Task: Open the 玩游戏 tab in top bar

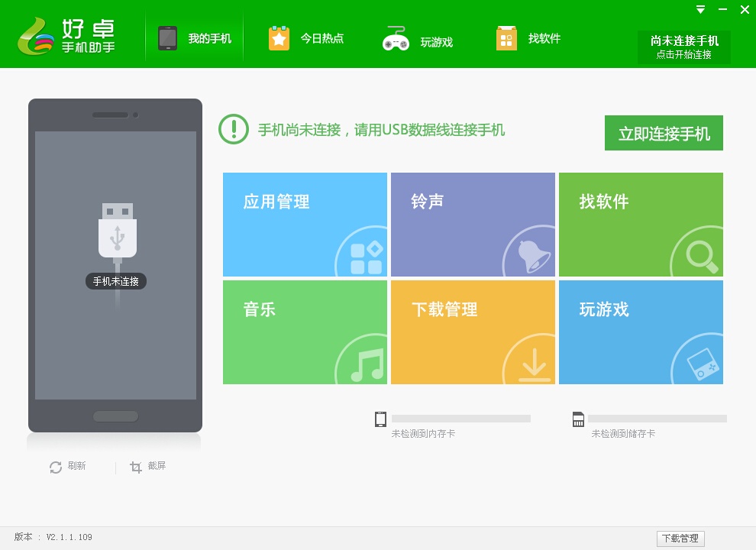Action: point(418,39)
